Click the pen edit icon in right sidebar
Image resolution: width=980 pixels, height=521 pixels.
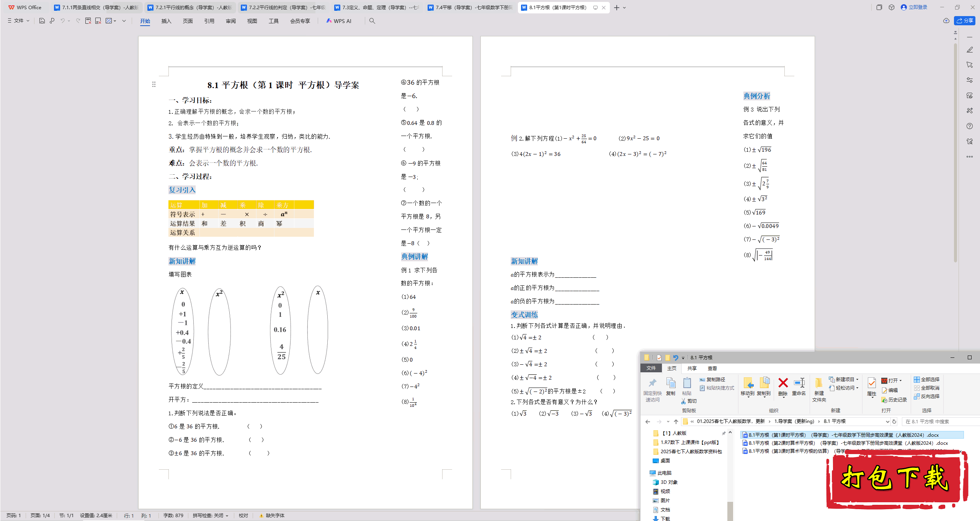[x=970, y=50]
